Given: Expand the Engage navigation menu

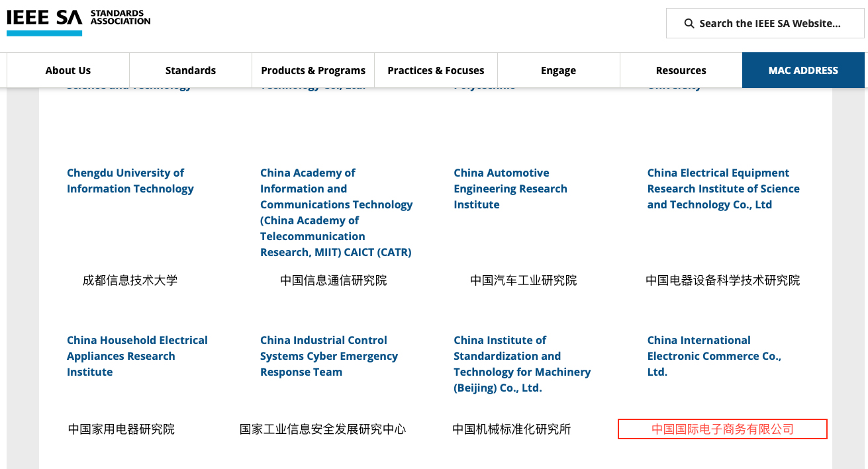Looking at the screenshot, I should click(x=558, y=70).
